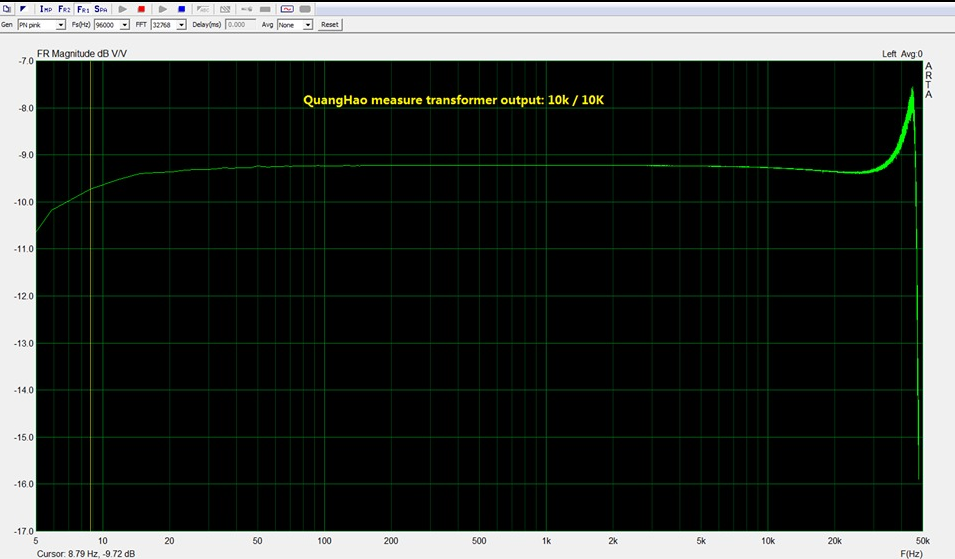955x559 pixels.
Task: Click the dark triangle signal toolbar icon
Action: [x=23, y=9]
